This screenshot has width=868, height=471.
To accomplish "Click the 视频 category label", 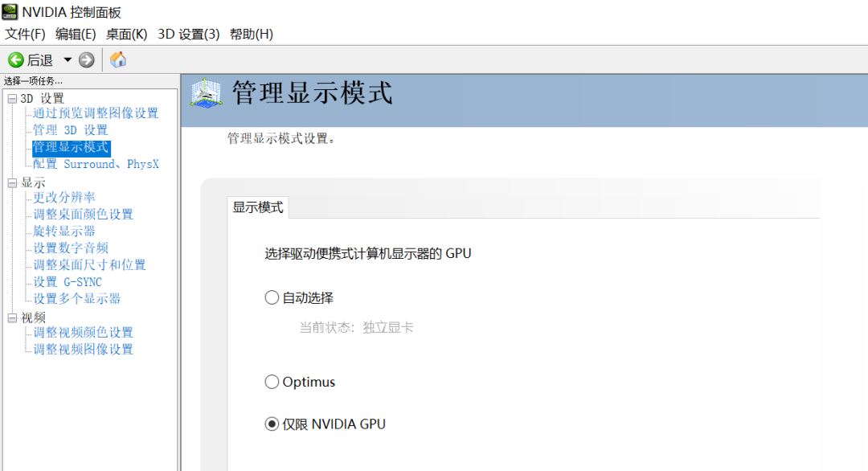I will [x=33, y=317].
